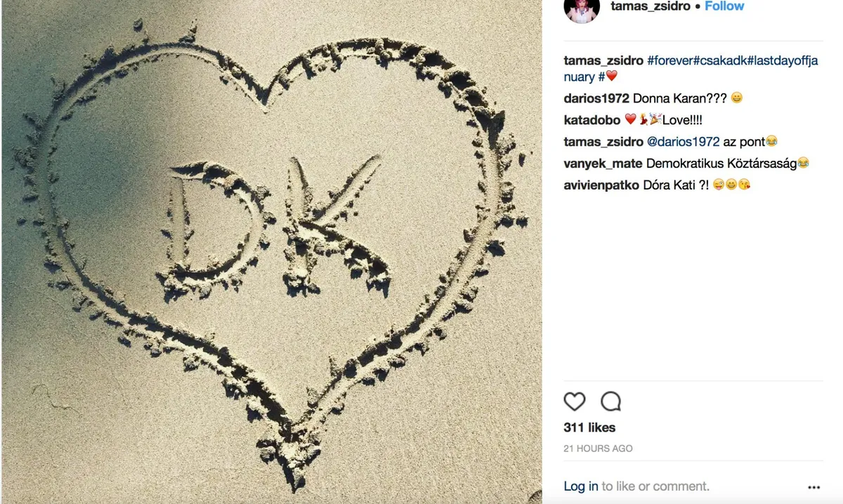Click the comment speech bubble icon
This screenshot has width=843, height=504.
[611, 402]
